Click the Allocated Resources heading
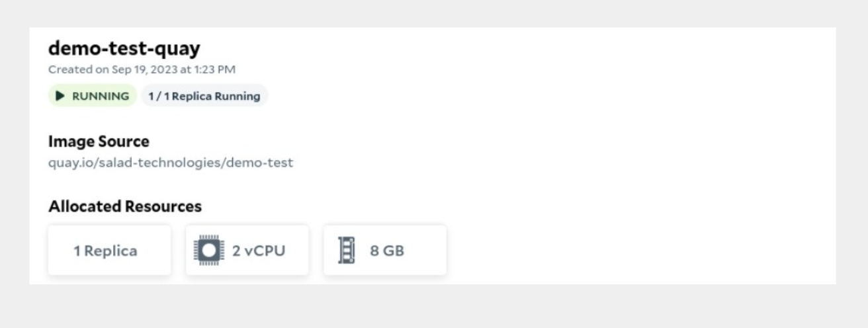 click(x=125, y=206)
